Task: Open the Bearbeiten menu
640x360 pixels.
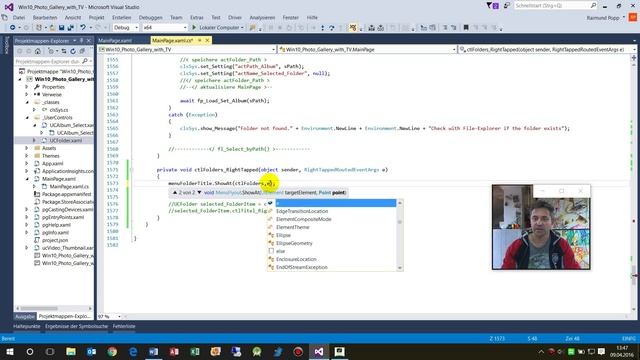Action: [x=45, y=18]
